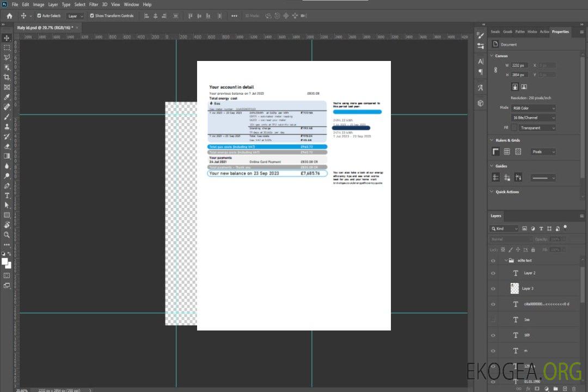588x392 pixels.
Task: Toggle the pixel grid icon in Rulers & Grids
Action: tap(506, 152)
